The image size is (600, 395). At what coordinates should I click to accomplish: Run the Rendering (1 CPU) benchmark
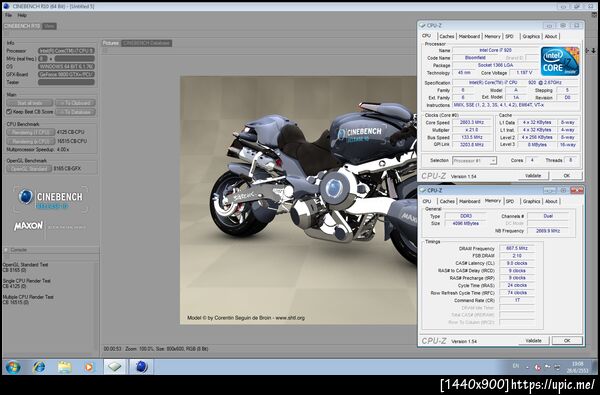click(31, 132)
